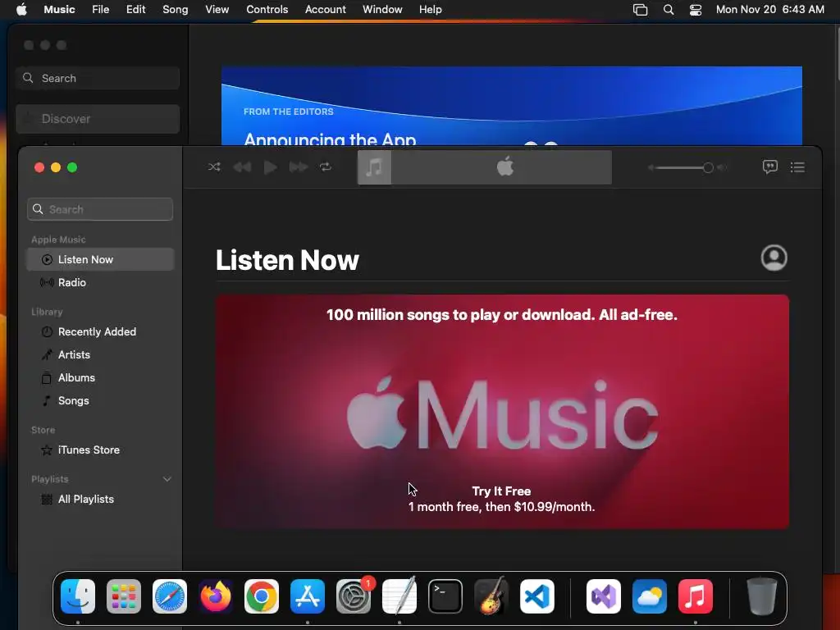The image size is (840, 630).
Task: Open System Settings from the Dock
Action: 354,596
